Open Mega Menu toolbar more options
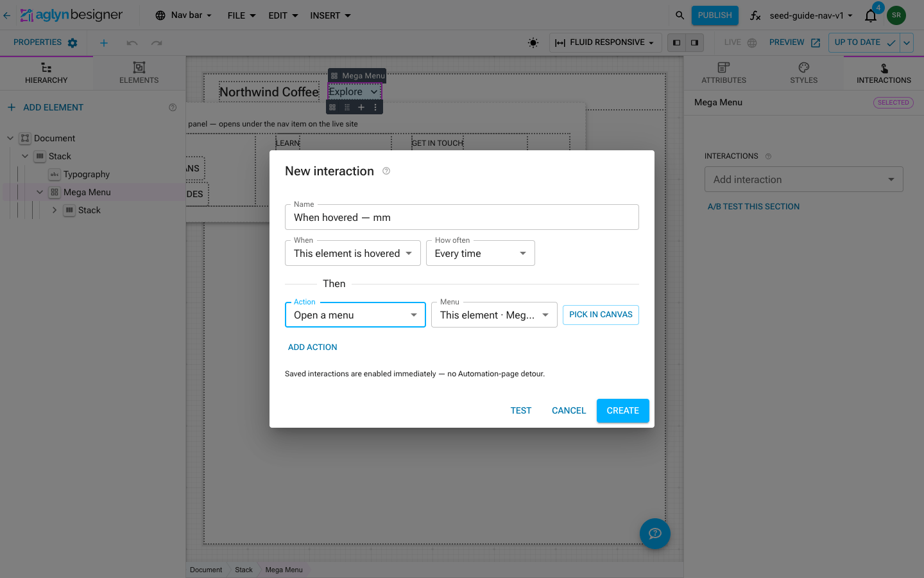The width and height of the screenshot is (924, 578). (x=375, y=107)
